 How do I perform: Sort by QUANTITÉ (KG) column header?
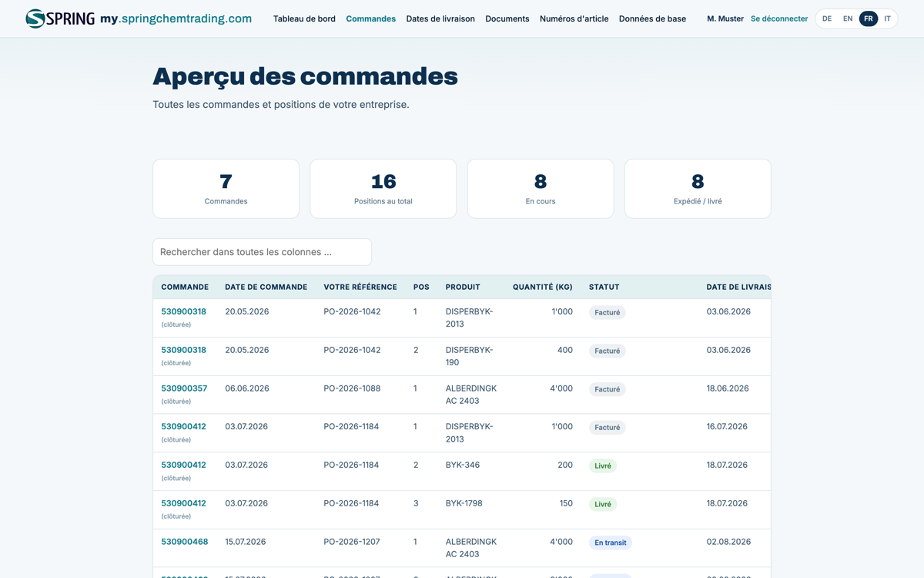[x=543, y=287]
